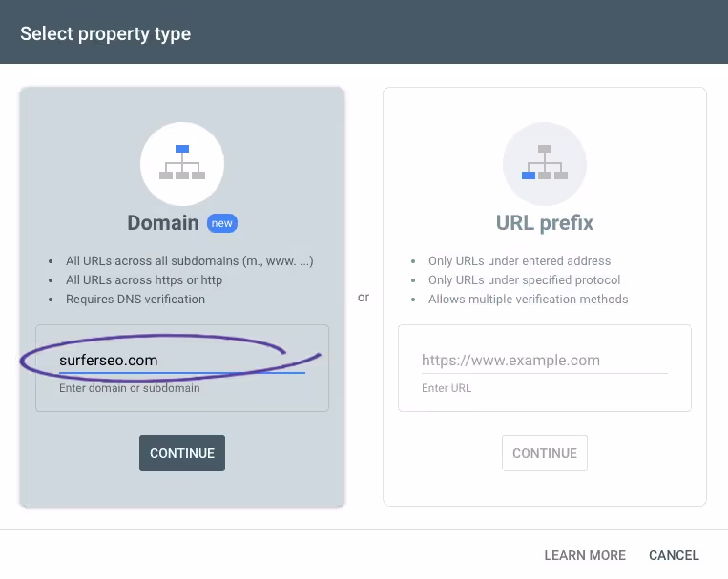
Task: Open the LEARN MORE link
Action: [x=585, y=555]
